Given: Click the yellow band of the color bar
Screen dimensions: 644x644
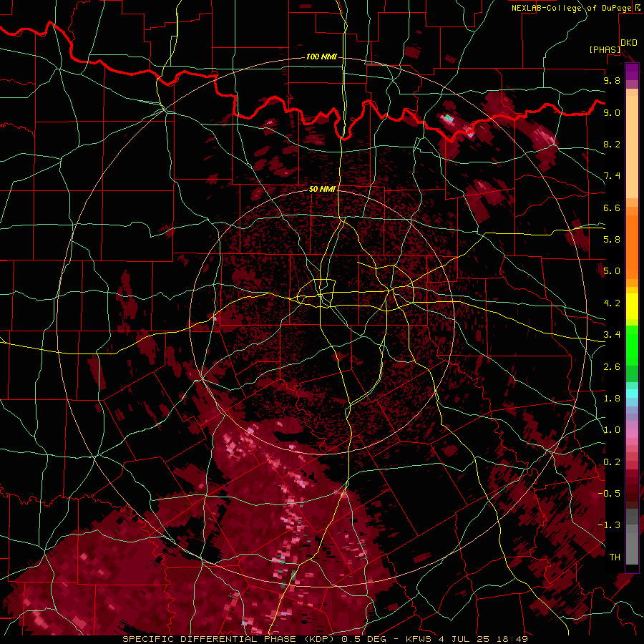Looking at the screenshot, I should [632, 306].
